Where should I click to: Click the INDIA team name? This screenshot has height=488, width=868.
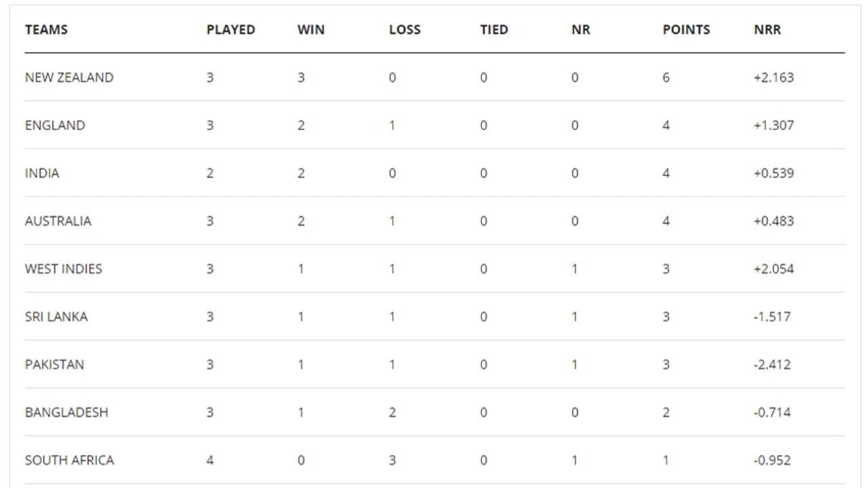42,174
